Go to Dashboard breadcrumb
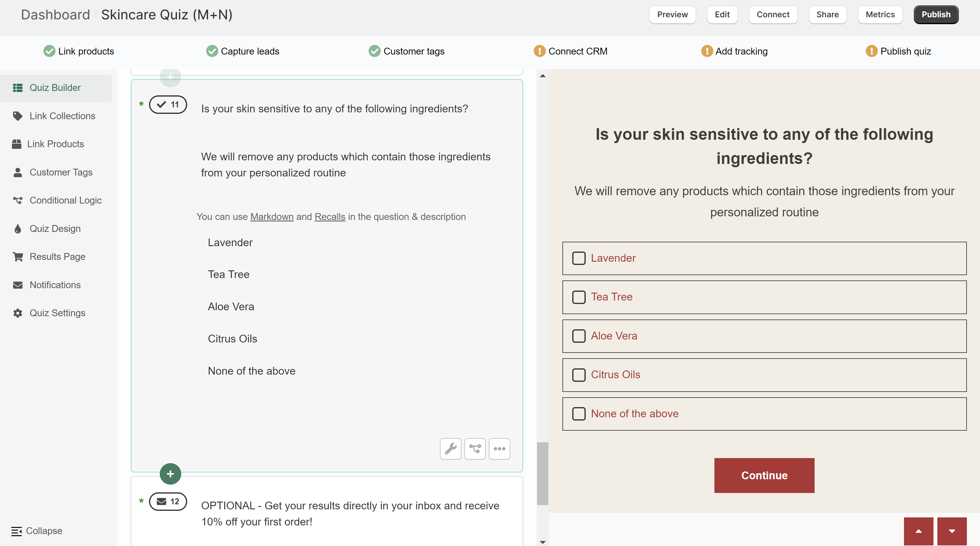980x546 pixels. coord(55,15)
